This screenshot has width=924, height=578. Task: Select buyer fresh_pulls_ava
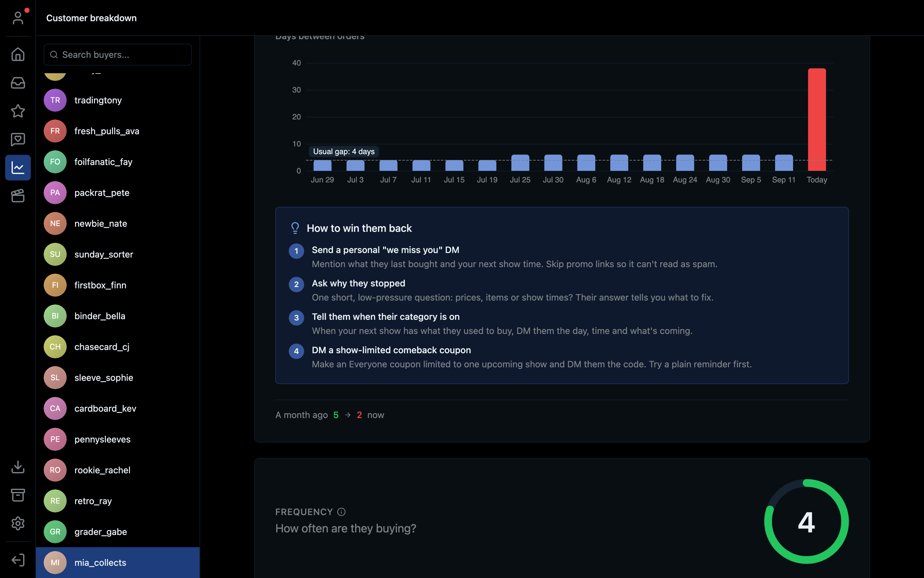[118, 131]
